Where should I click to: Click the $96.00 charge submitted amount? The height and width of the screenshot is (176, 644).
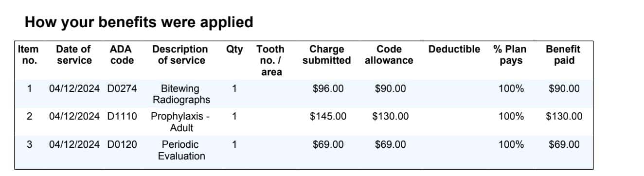coord(328,89)
